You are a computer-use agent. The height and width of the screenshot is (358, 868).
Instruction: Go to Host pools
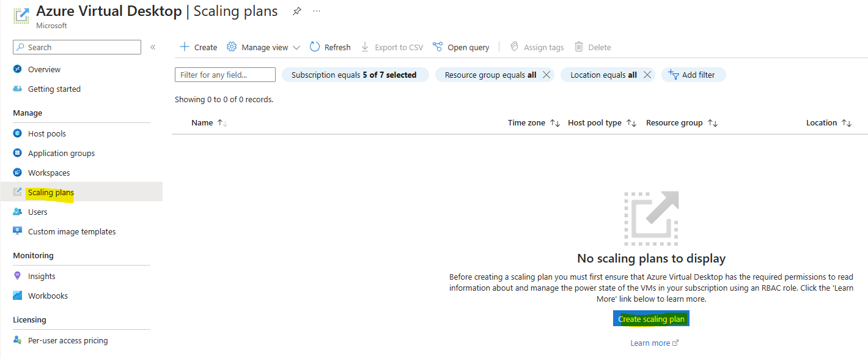(47, 133)
